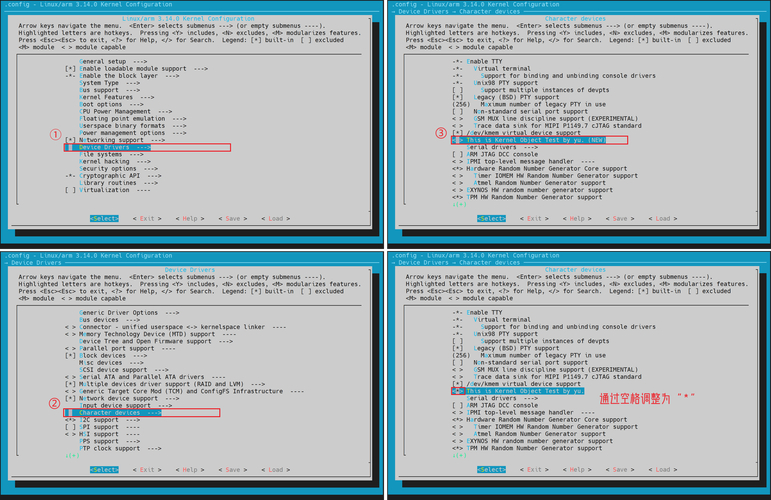This screenshot has height=500, width=771.
Task: Open Generic Driver Options submenu
Action: [129, 313]
